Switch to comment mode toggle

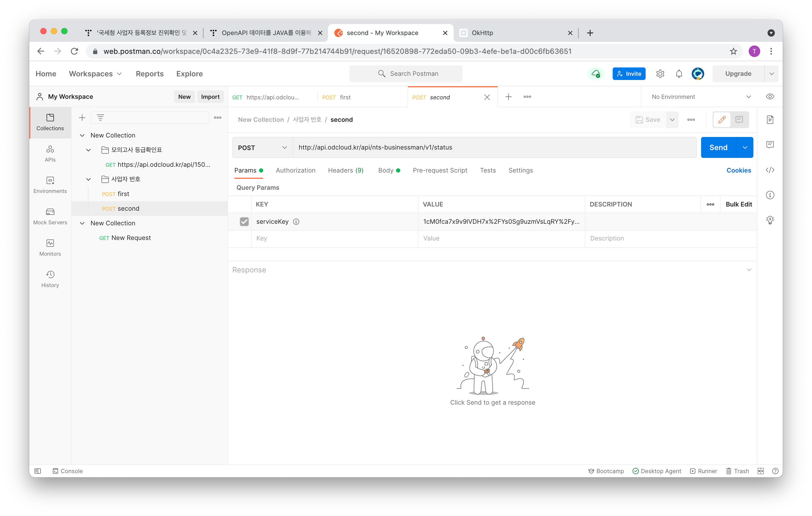[x=739, y=120]
